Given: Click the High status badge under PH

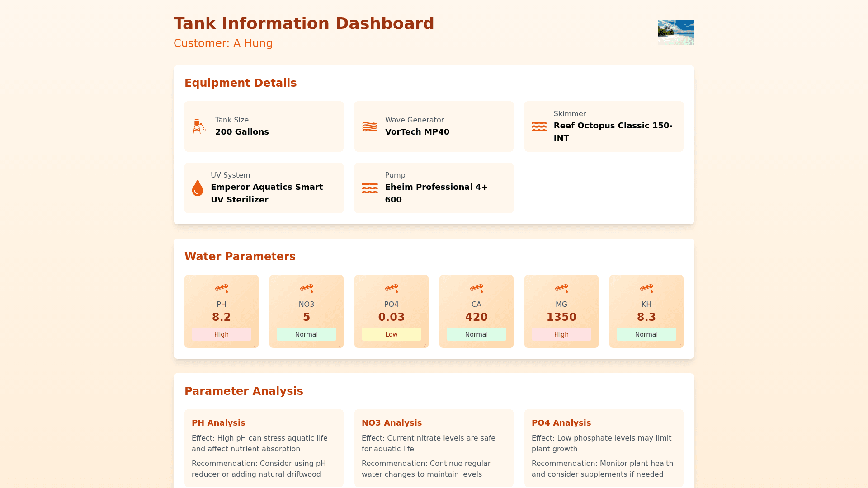Looking at the screenshot, I should tap(222, 334).
